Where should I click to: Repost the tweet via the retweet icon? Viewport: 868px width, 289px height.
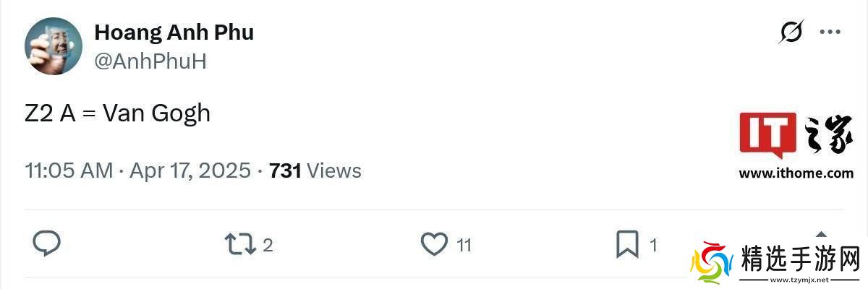(240, 244)
